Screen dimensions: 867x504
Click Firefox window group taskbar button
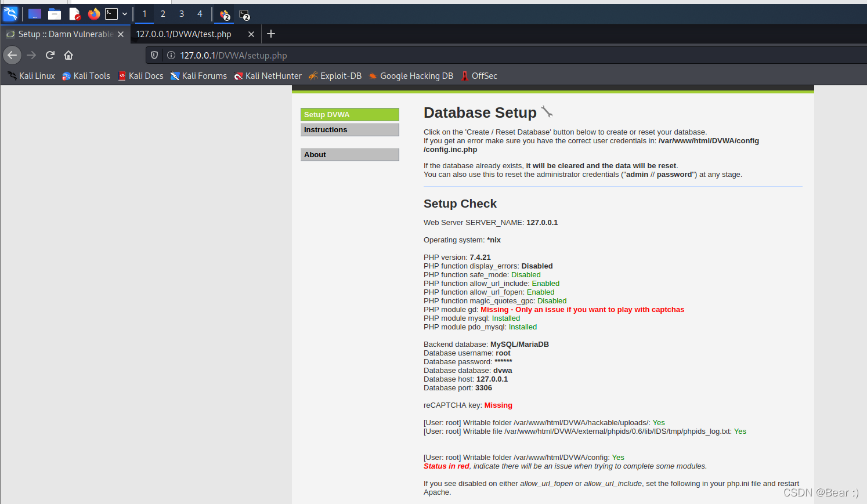click(225, 14)
